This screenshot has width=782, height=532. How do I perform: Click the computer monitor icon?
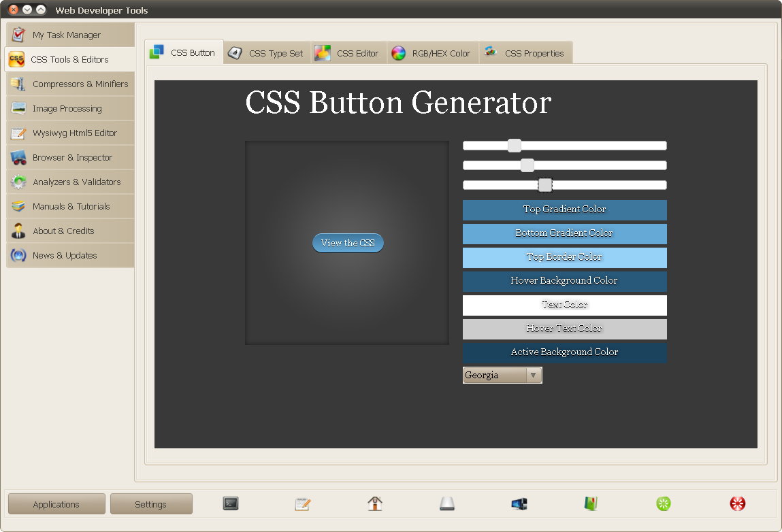(519, 504)
